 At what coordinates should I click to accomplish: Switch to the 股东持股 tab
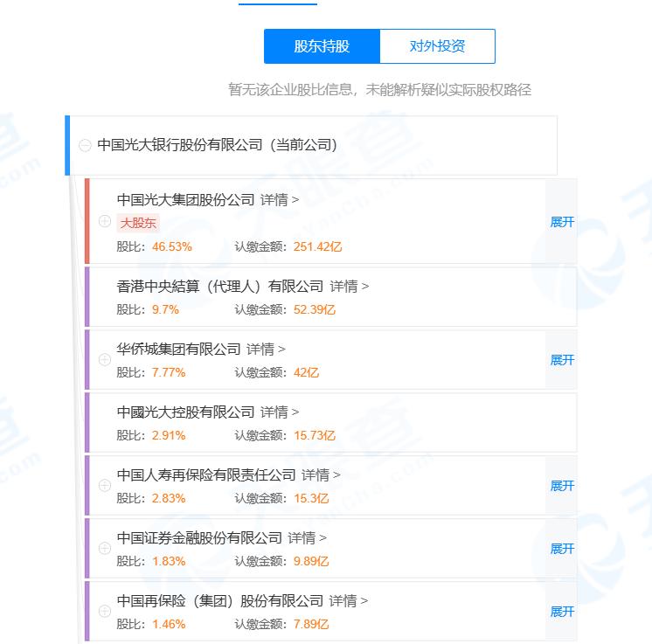[x=322, y=46]
